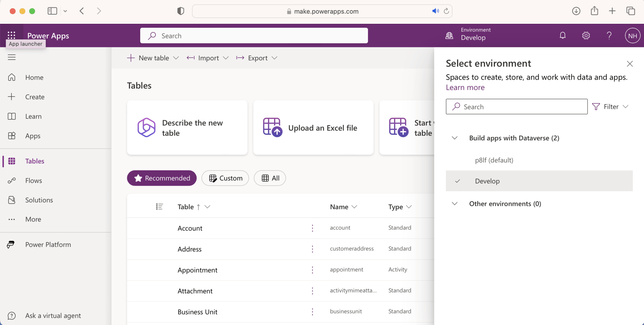Open the settings gear icon

pyautogui.click(x=586, y=36)
